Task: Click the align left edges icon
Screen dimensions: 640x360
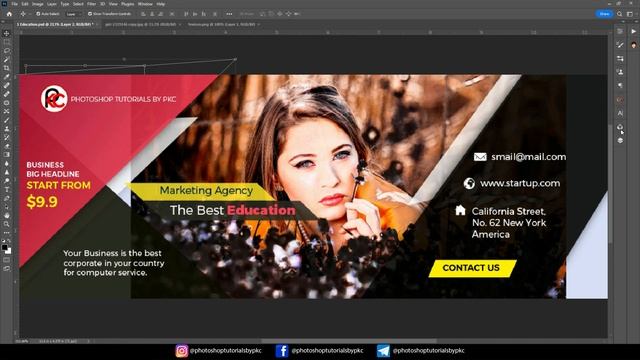Action: tap(143, 14)
